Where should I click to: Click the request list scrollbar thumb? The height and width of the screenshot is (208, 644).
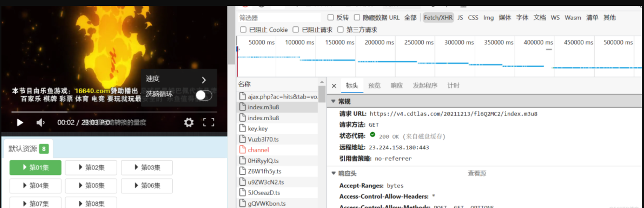322,94
